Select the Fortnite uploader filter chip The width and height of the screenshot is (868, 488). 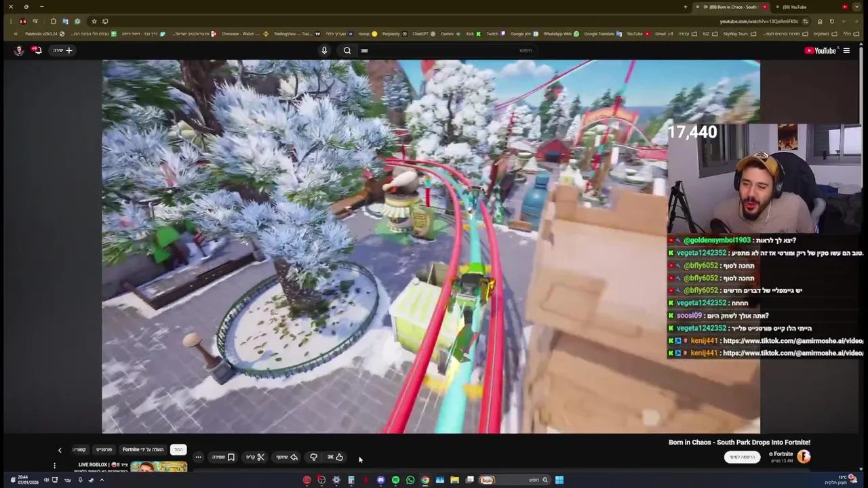tap(143, 449)
